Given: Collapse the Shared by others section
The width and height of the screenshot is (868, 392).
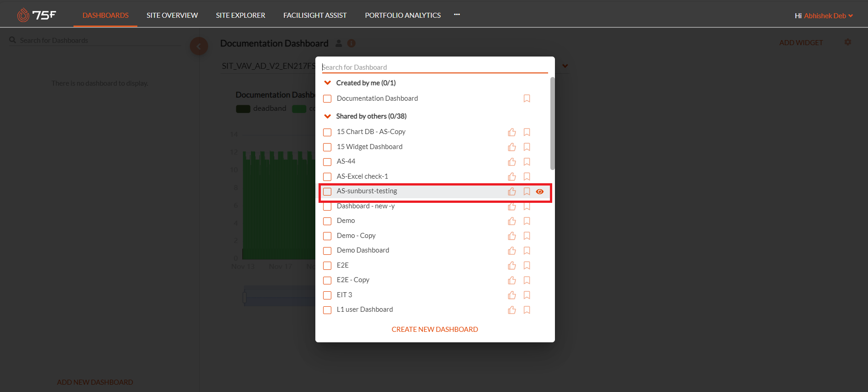Looking at the screenshot, I should pyautogui.click(x=327, y=116).
